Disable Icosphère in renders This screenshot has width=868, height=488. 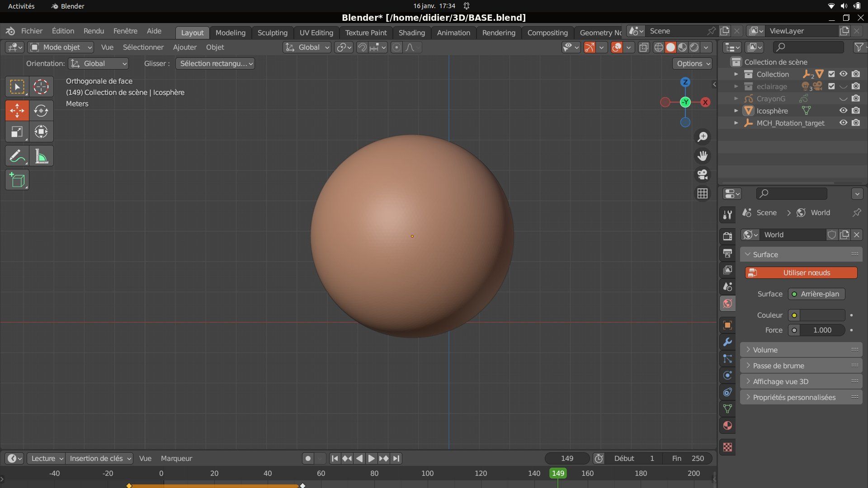click(x=856, y=111)
